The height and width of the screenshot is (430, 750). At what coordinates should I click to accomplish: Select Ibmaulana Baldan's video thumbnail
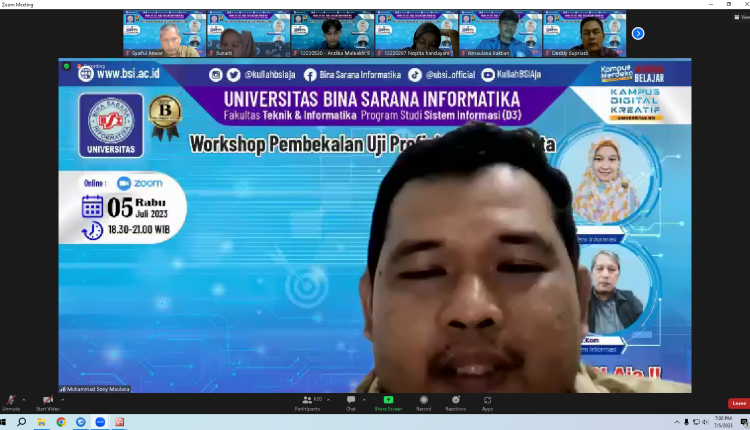point(500,33)
